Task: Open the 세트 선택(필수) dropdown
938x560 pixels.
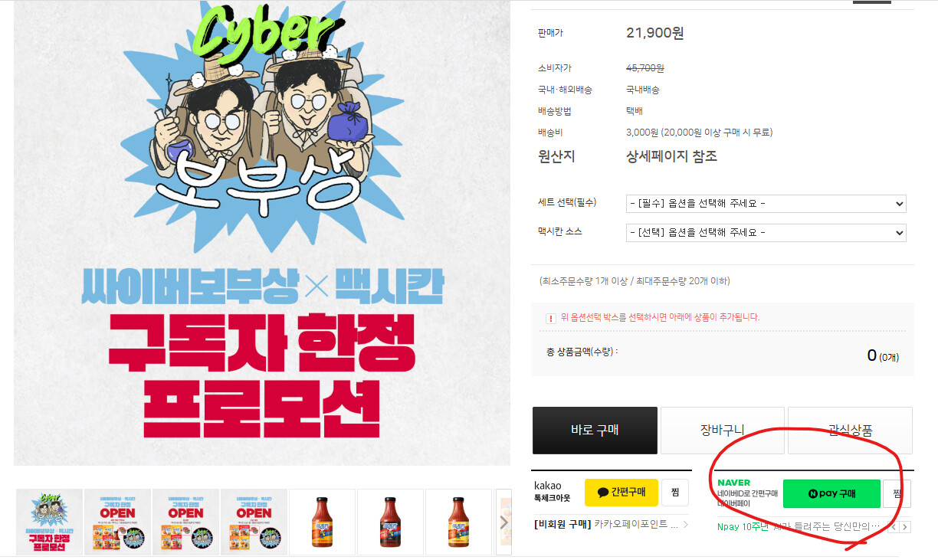Action: click(766, 204)
